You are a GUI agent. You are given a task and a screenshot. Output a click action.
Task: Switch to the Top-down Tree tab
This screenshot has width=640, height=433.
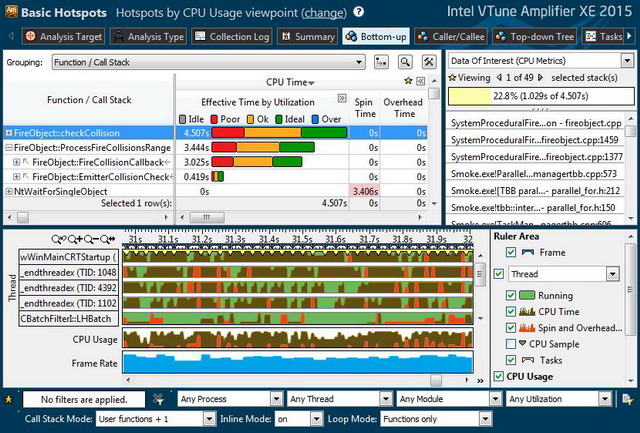[x=534, y=36]
